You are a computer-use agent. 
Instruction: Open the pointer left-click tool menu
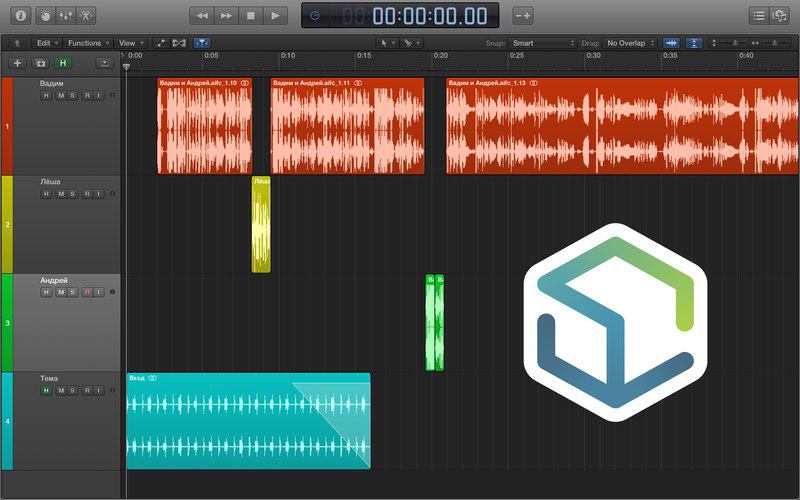coord(387,43)
